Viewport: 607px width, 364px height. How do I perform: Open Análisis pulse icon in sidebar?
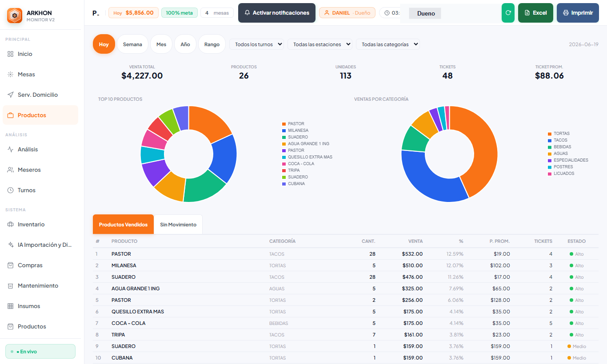[11, 149]
